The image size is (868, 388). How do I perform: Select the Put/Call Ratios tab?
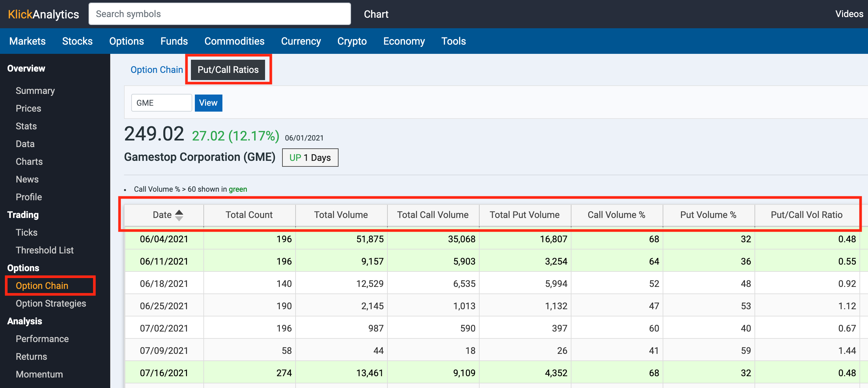tap(228, 70)
